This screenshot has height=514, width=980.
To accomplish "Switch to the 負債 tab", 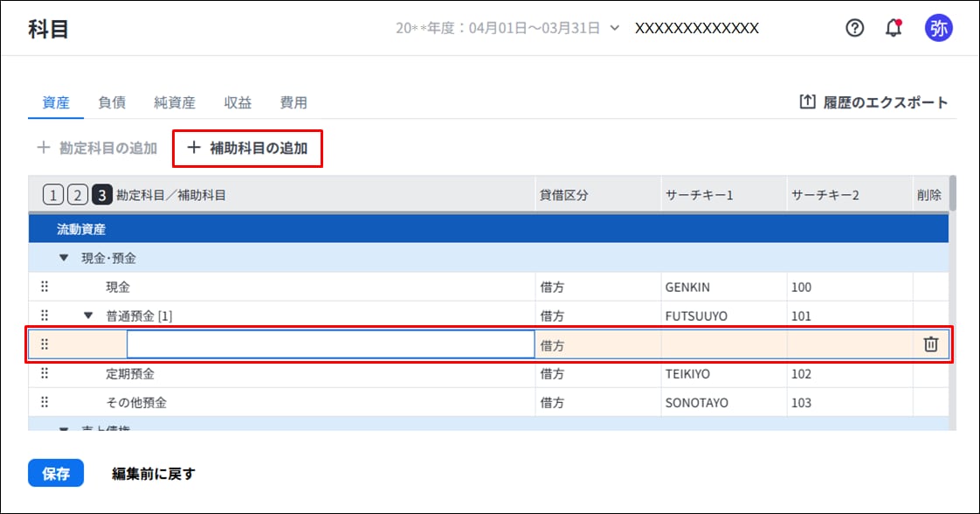I will 112,102.
